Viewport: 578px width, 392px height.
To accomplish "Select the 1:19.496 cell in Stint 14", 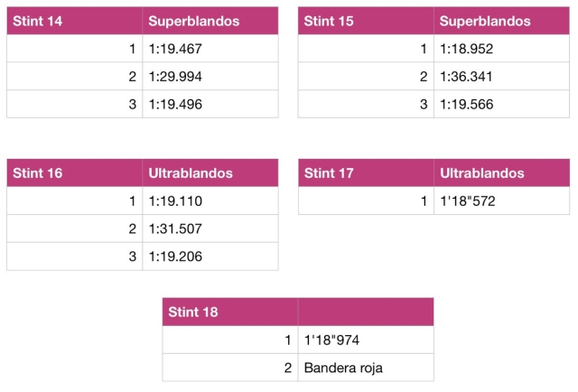I will coord(210,105).
